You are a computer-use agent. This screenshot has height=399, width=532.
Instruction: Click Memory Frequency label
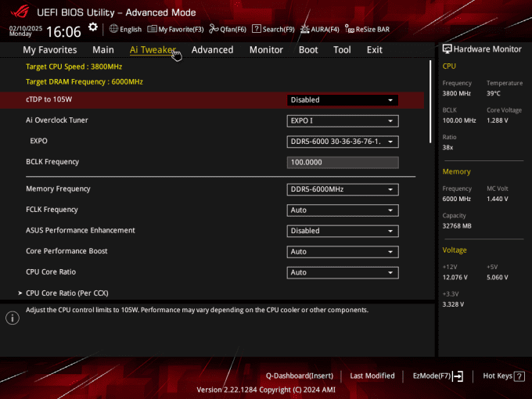click(x=58, y=189)
